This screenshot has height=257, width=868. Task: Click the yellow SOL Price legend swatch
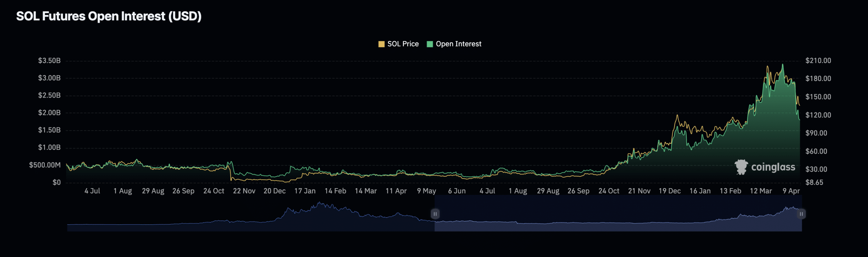pyautogui.click(x=381, y=44)
